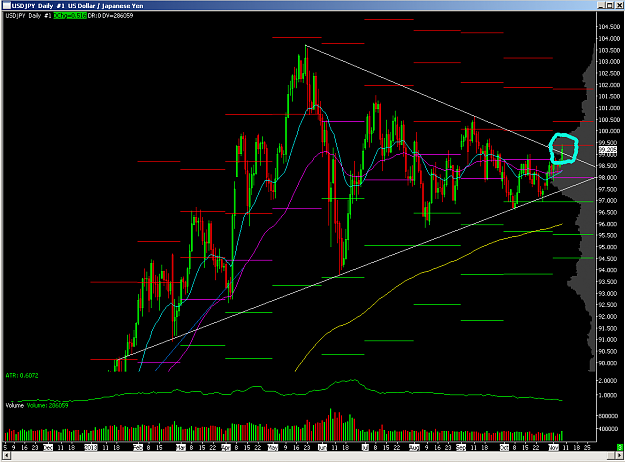Click the 'ATR: 0.6072' indicator label
625x462 pixels.
coord(22,375)
